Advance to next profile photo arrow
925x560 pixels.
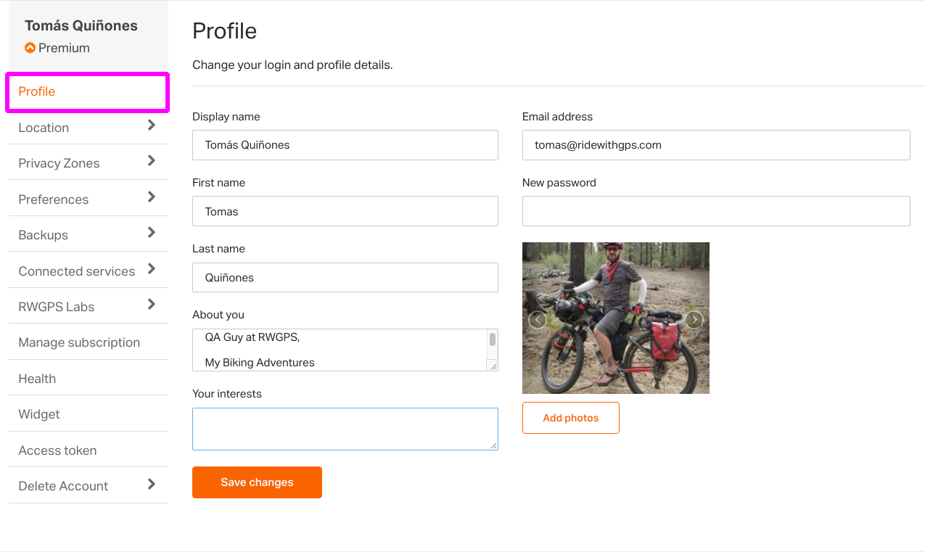pyautogui.click(x=694, y=320)
